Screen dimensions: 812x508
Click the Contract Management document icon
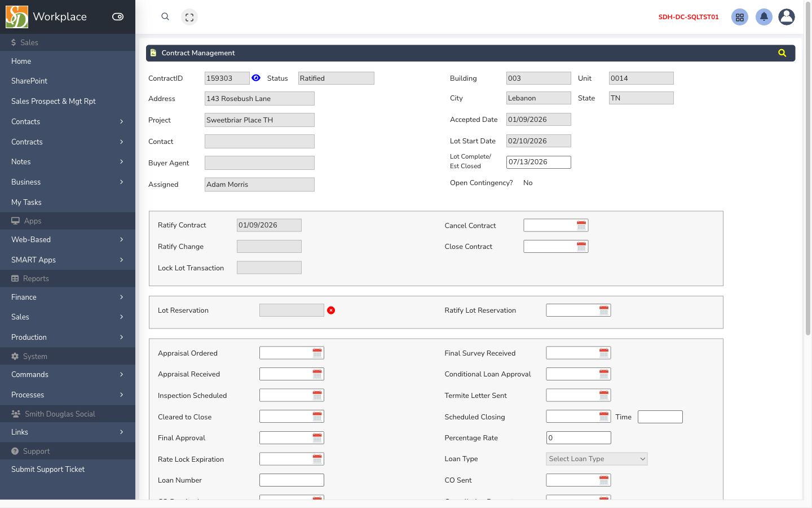click(153, 53)
